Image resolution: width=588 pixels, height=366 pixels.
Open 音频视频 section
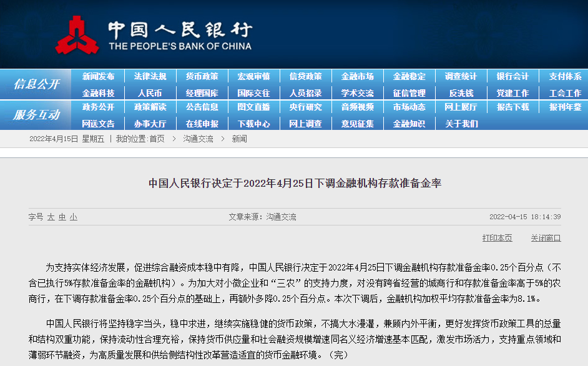click(357, 107)
